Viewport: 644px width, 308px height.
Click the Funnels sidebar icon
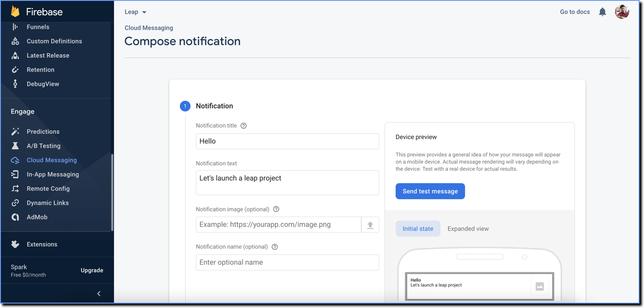point(15,27)
